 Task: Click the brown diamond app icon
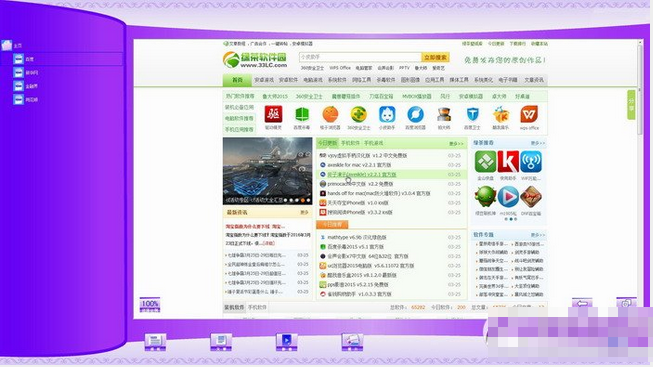pyautogui.click(x=531, y=197)
